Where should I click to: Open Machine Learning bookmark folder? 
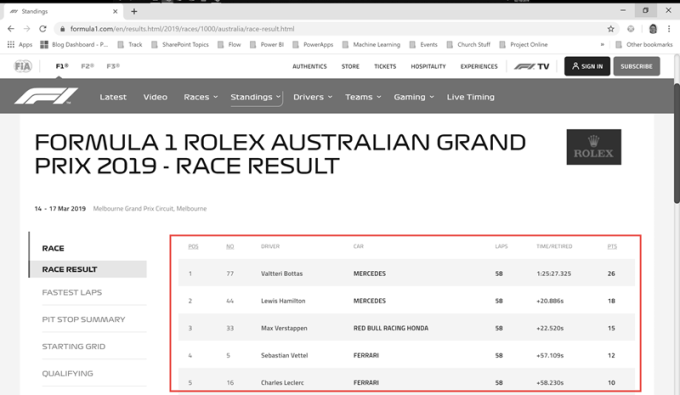coord(371,44)
